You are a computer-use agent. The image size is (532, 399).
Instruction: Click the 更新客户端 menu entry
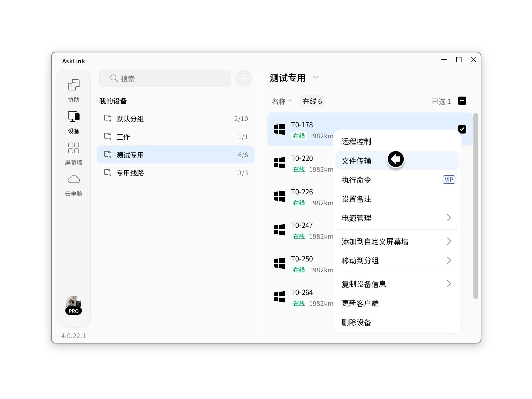coord(360,303)
